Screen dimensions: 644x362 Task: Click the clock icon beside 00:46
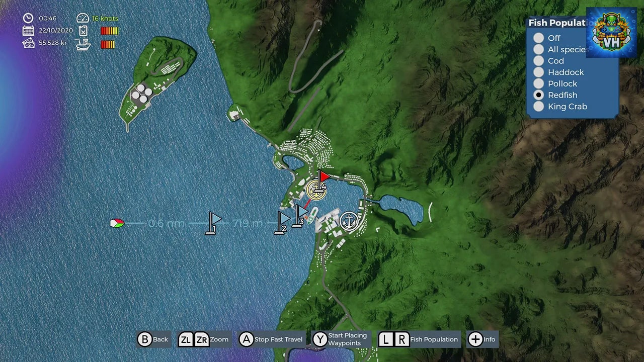(28, 18)
